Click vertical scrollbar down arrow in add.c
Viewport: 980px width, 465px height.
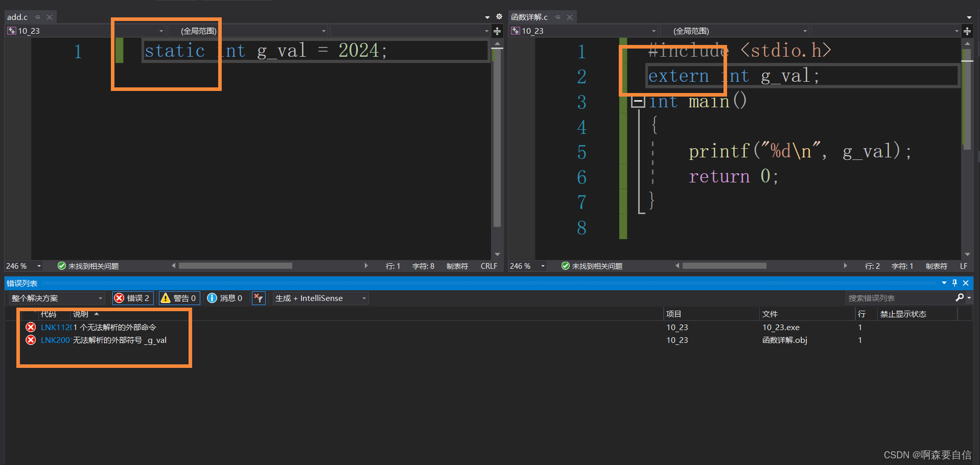pos(497,254)
